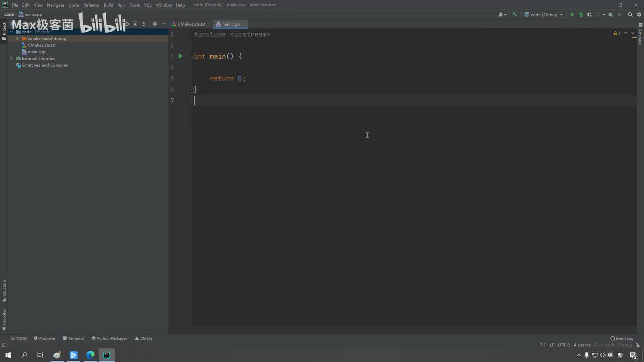Expand all in Project panel
644x362 pixels.
[x=135, y=24]
